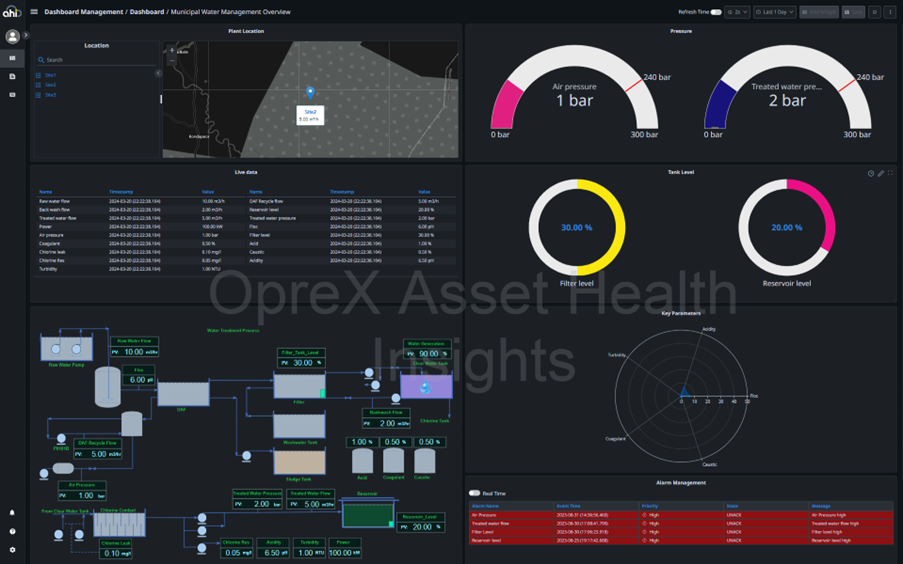This screenshot has height=564, width=903.
Task: Click the user profile avatar
Action: (13, 37)
